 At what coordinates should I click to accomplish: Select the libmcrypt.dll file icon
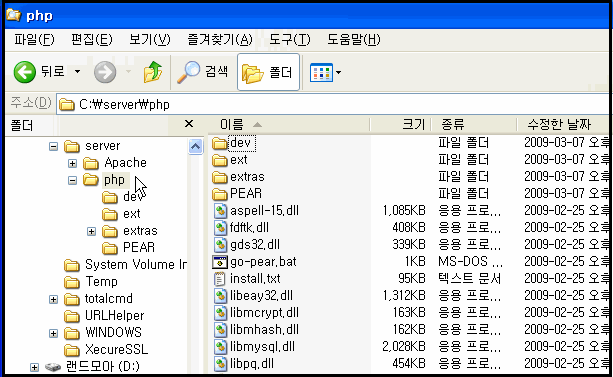pyautogui.click(x=220, y=313)
